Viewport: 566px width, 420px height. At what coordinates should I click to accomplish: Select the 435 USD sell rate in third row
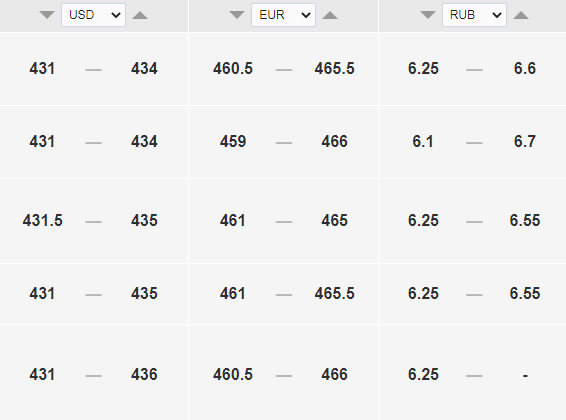pos(144,220)
